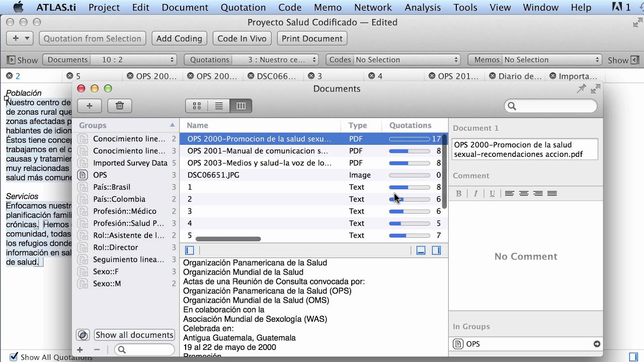Add a new document with plus button
Image resolution: width=644 pixels, height=362 pixels.
pyautogui.click(x=90, y=106)
